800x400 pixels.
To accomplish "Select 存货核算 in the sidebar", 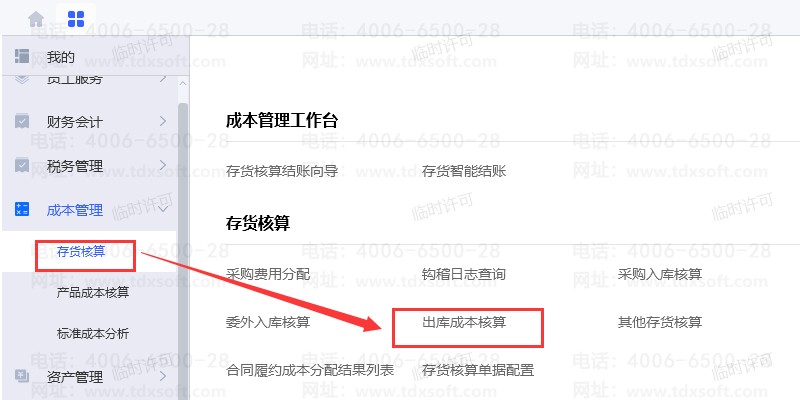I will (x=81, y=252).
